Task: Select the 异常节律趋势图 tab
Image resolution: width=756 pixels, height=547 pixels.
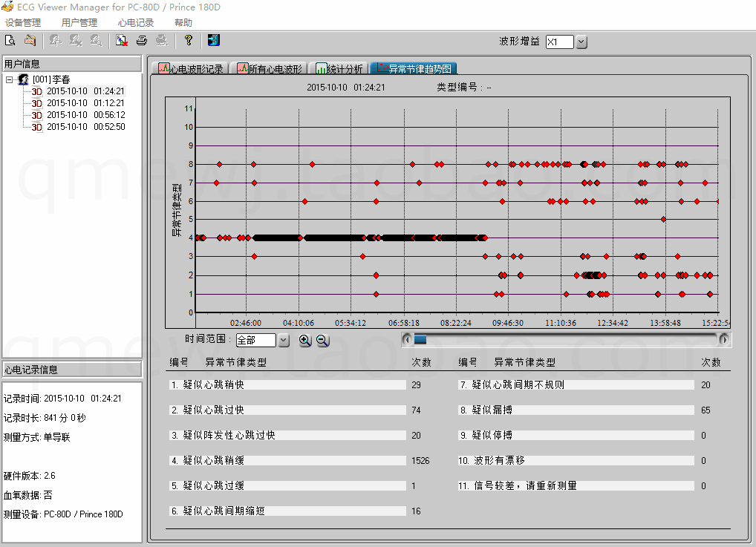Action: (414, 68)
